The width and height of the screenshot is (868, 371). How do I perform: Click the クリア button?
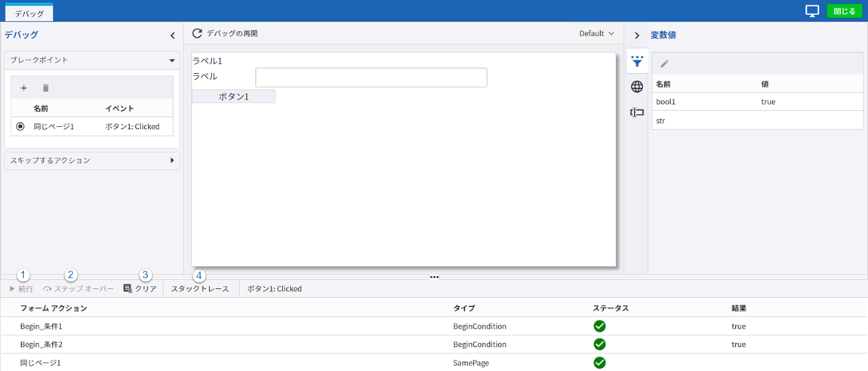pyautogui.click(x=140, y=289)
